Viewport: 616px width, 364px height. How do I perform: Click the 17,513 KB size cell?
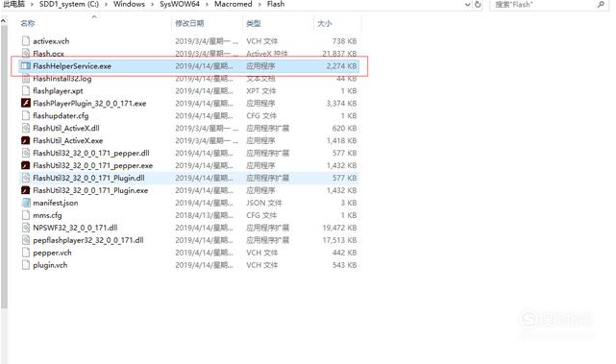point(339,240)
